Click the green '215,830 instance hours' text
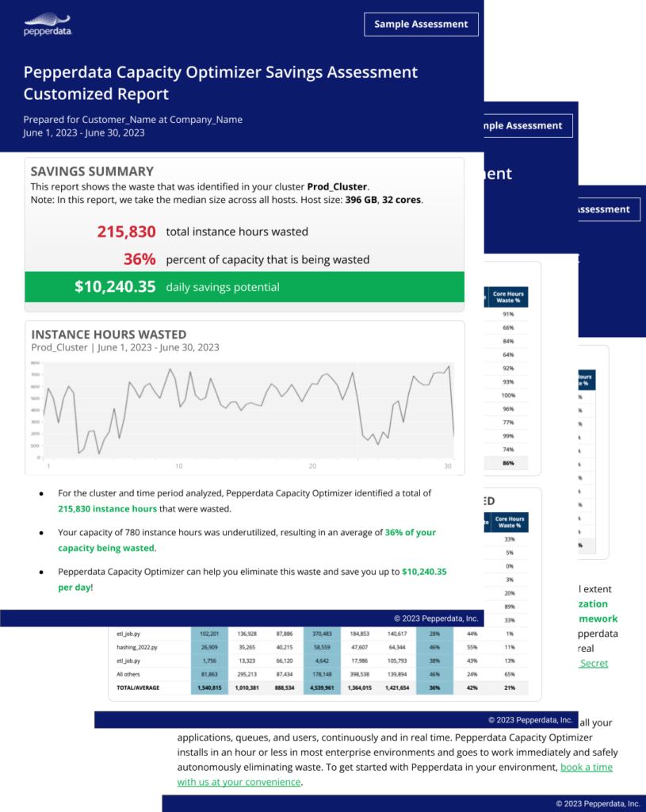The width and height of the screenshot is (646, 812). click(x=103, y=509)
